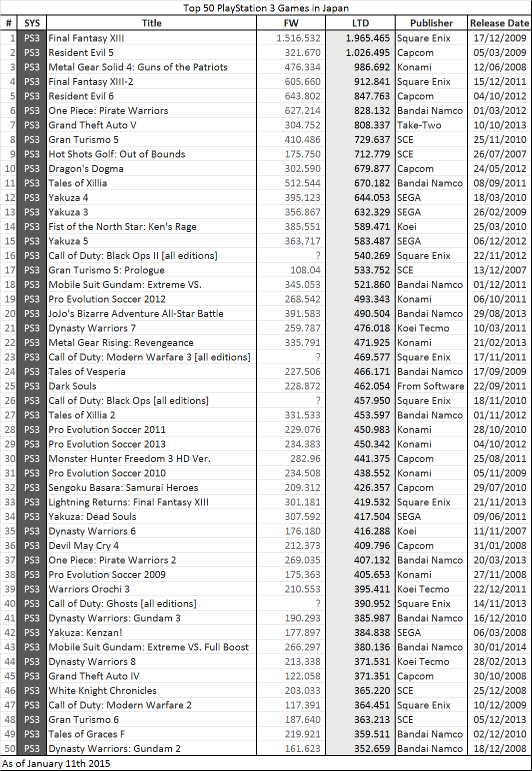Click the FW value '643.802'
This screenshot has width=532, height=771.
(291, 96)
